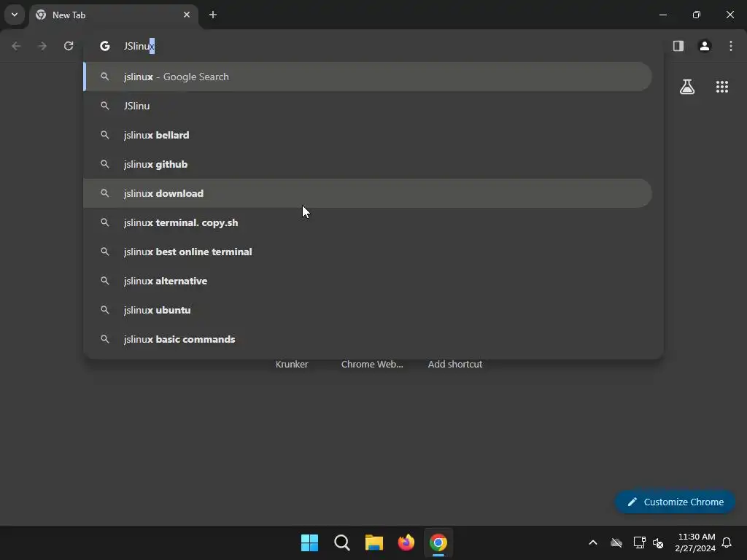Select suggestion jslinux download
This screenshot has height=560, width=747.
[368, 193]
